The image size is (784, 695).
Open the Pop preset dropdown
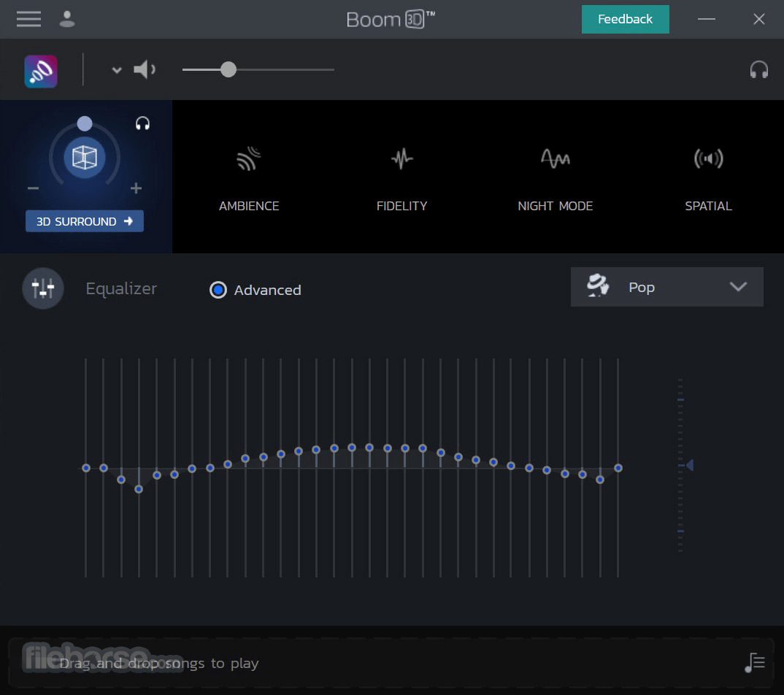coord(666,287)
